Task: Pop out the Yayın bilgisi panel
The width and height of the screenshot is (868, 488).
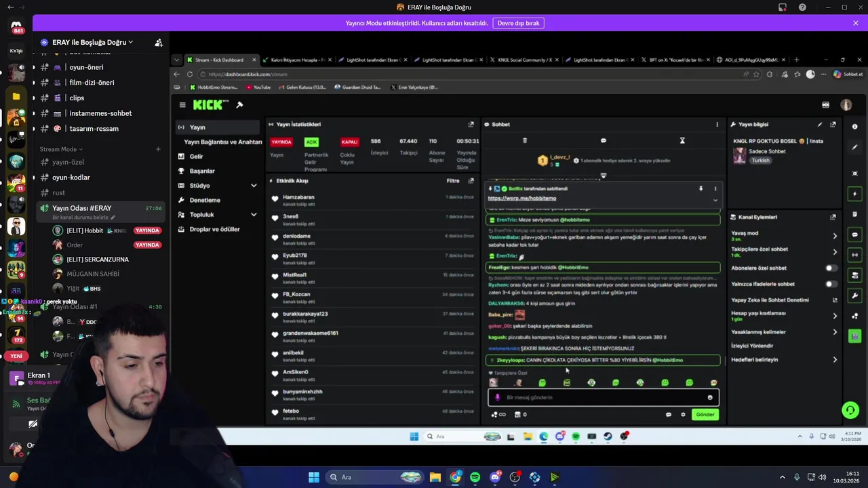Action: [x=833, y=124]
